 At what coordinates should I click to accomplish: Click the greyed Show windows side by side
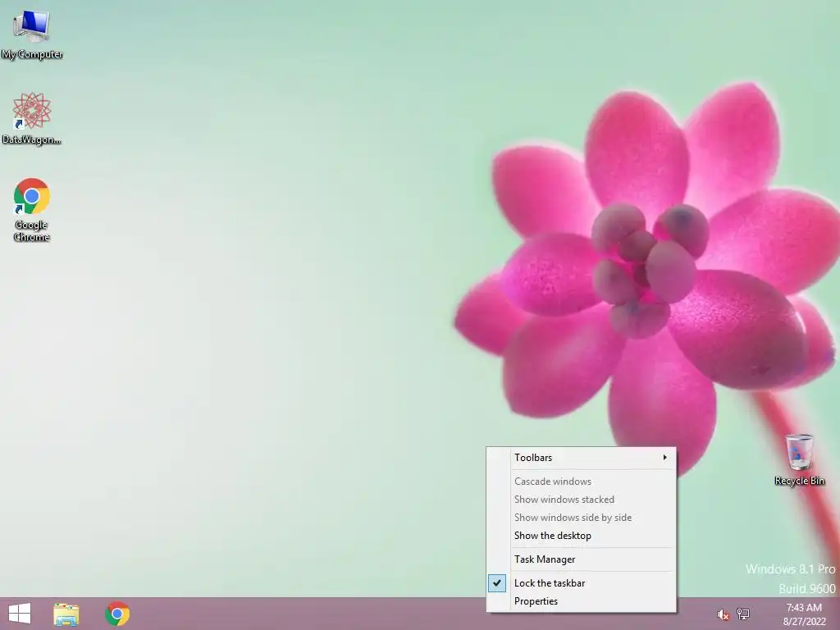click(x=582, y=518)
